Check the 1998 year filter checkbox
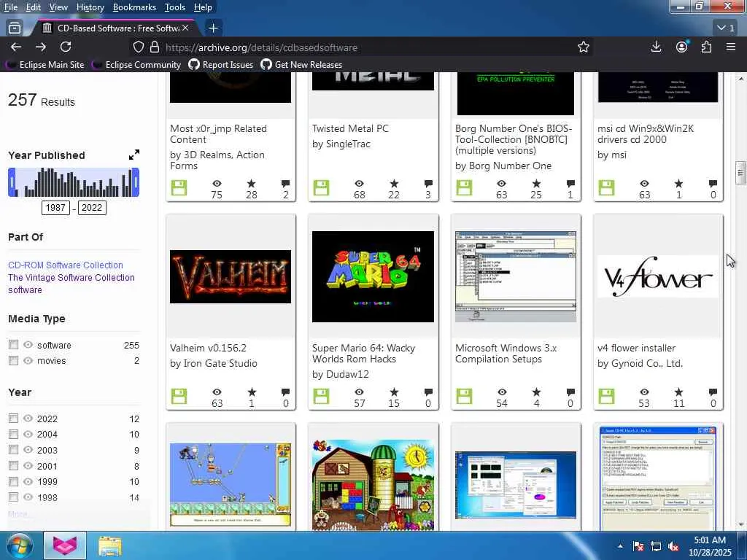The image size is (747, 560). coord(13,497)
